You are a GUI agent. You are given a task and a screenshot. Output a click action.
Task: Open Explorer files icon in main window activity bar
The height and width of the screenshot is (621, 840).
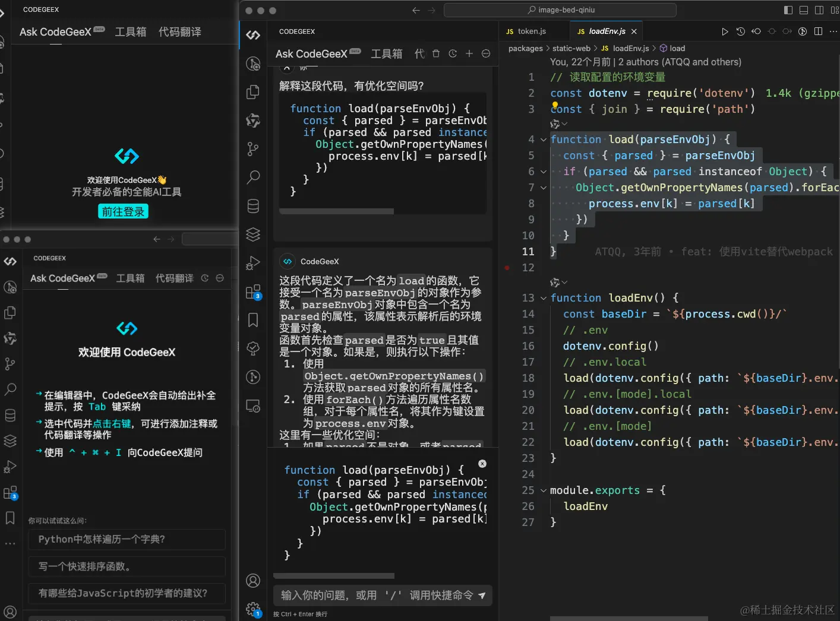click(x=253, y=91)
